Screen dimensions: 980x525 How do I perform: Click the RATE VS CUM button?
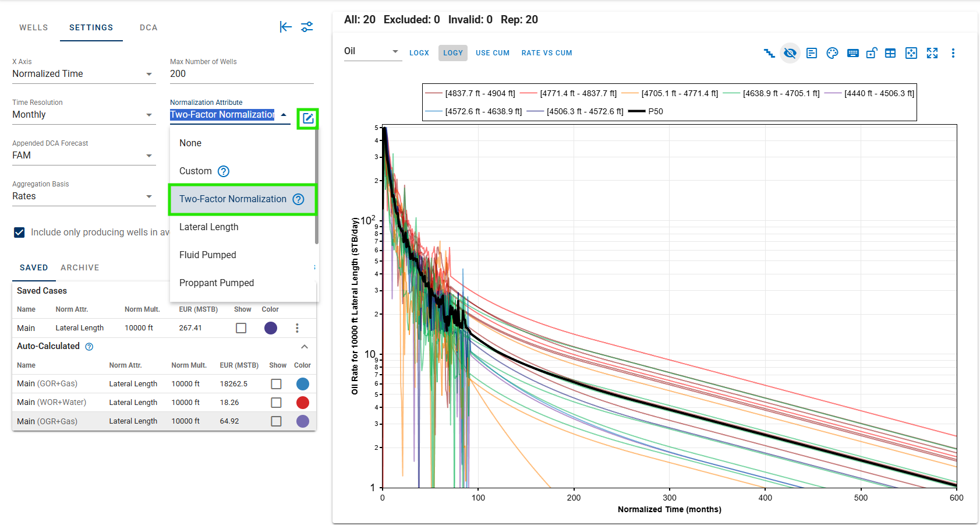tap(546, 53)
